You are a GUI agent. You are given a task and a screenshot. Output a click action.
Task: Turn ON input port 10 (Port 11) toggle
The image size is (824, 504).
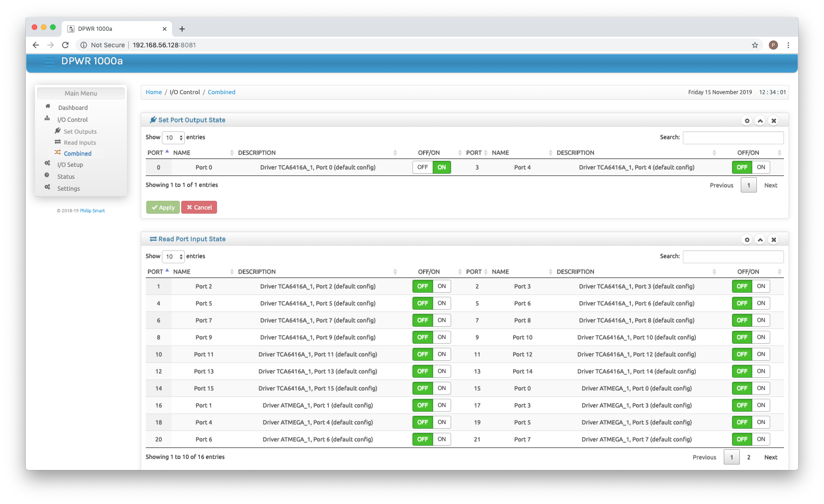[x=441, y=354]
